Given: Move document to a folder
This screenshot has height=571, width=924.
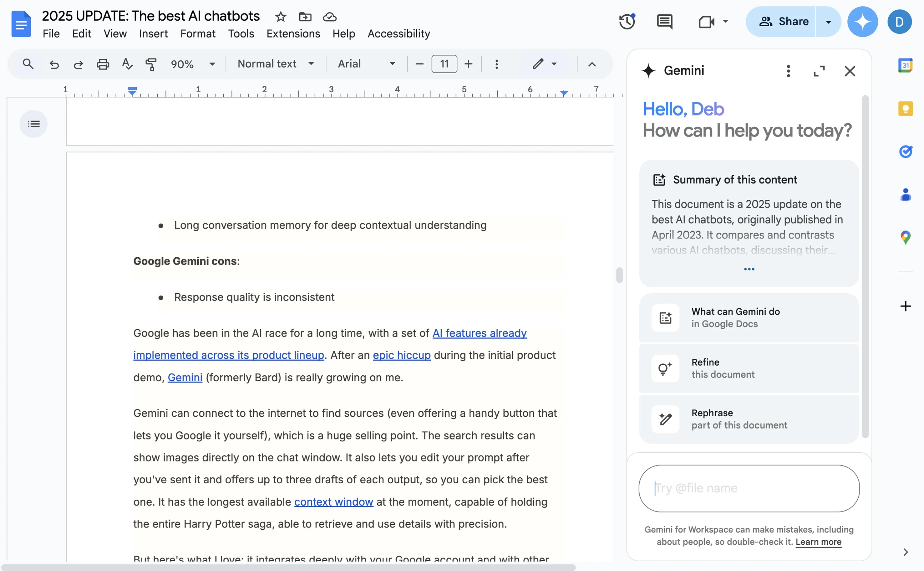Looking at the screenshot, I should 305,17.
